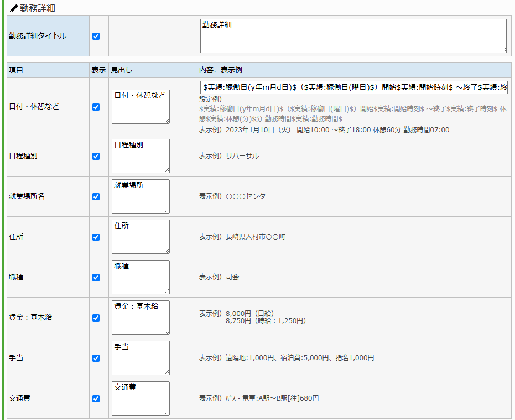Toggle the 住所 display checkbox
The width and height of the screenshot is (515, 420).
coord(96,237)
